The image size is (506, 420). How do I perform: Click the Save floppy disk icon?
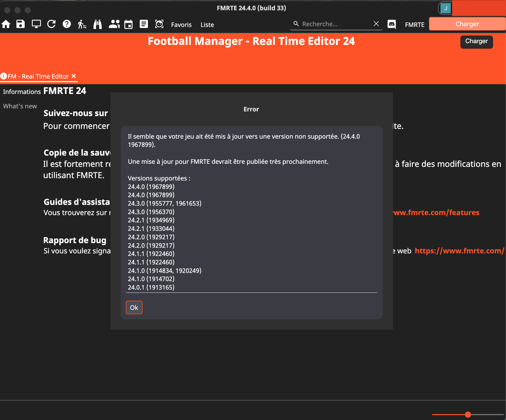(21, 24)
